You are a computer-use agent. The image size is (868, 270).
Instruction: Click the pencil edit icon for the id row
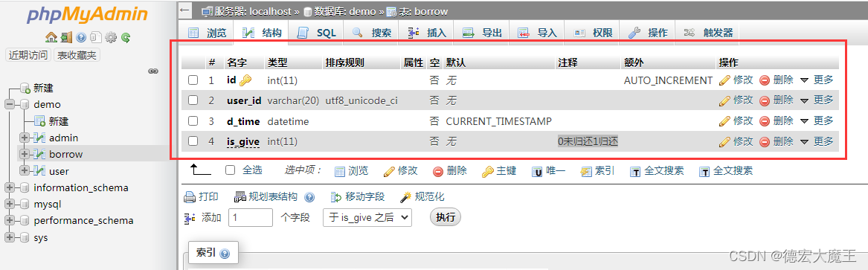pyautogui.click(x=724, y=80)
